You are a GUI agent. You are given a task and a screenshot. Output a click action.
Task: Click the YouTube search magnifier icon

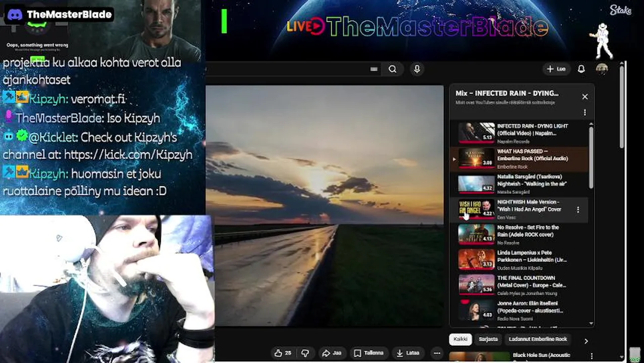[393, 69]
